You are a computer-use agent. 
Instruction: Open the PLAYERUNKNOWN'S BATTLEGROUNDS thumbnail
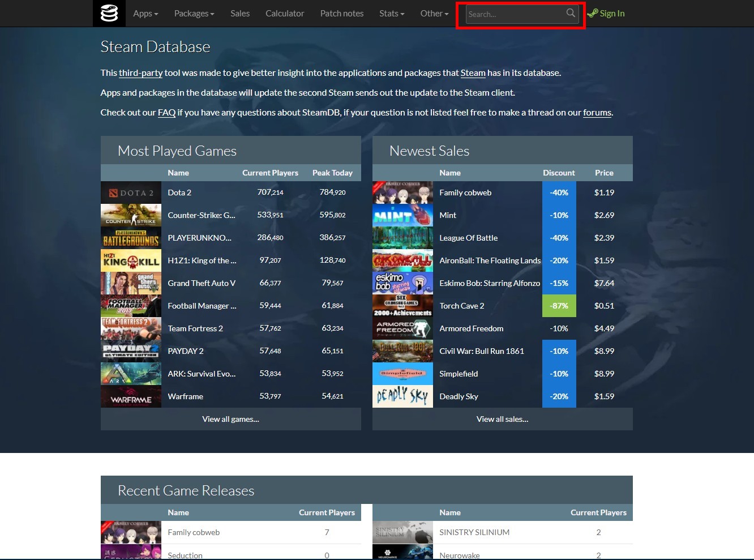click(x=131, y=238)
